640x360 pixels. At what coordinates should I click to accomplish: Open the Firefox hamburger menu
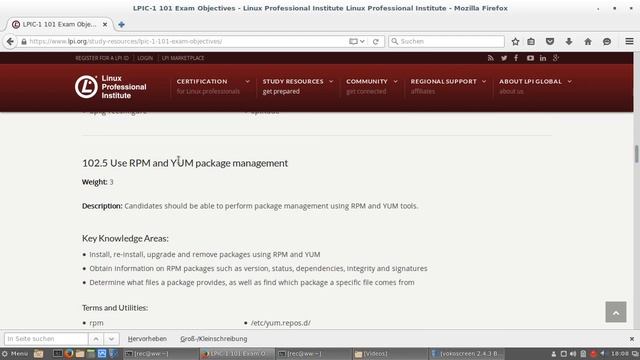tap(629, 41)
